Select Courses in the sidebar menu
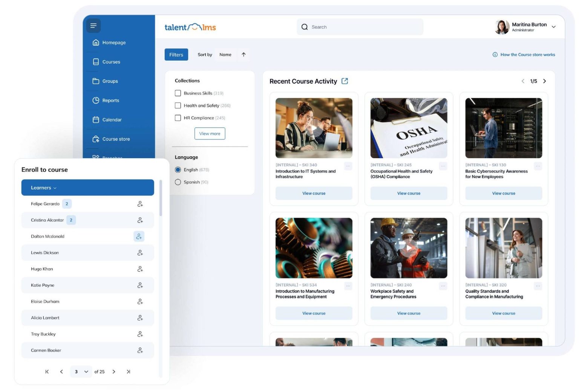Viewport: 579px width, 392px height. 111,62
